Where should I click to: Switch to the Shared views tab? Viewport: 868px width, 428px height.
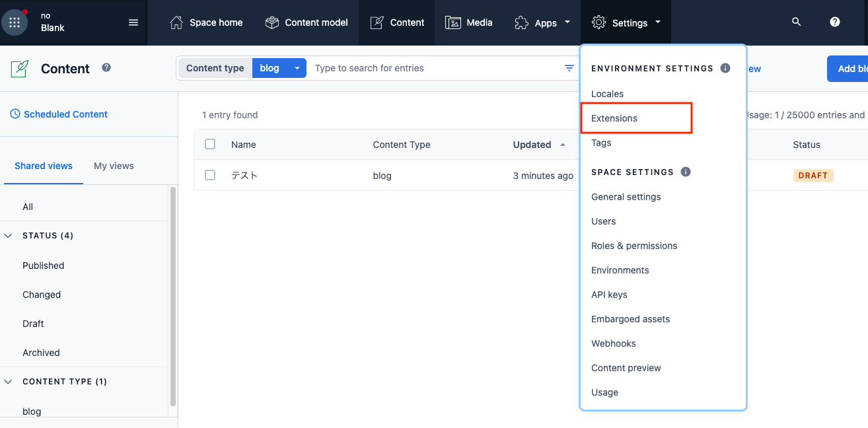44,166
